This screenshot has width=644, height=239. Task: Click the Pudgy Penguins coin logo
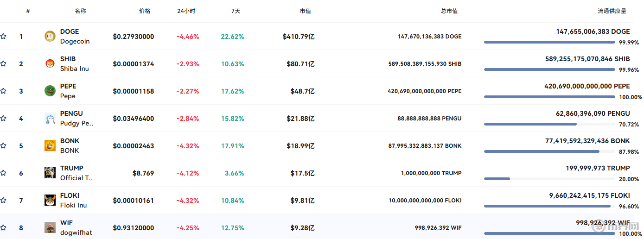click(50, 118)
